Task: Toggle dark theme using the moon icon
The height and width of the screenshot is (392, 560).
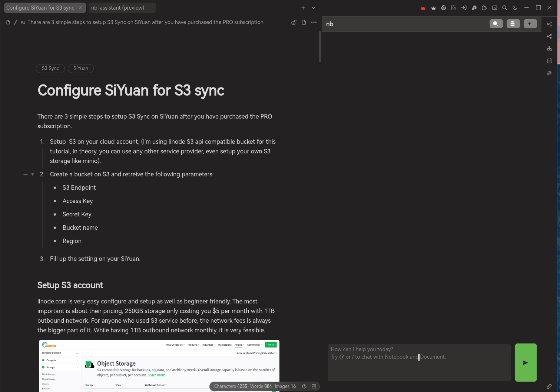Action: point(515,7)
